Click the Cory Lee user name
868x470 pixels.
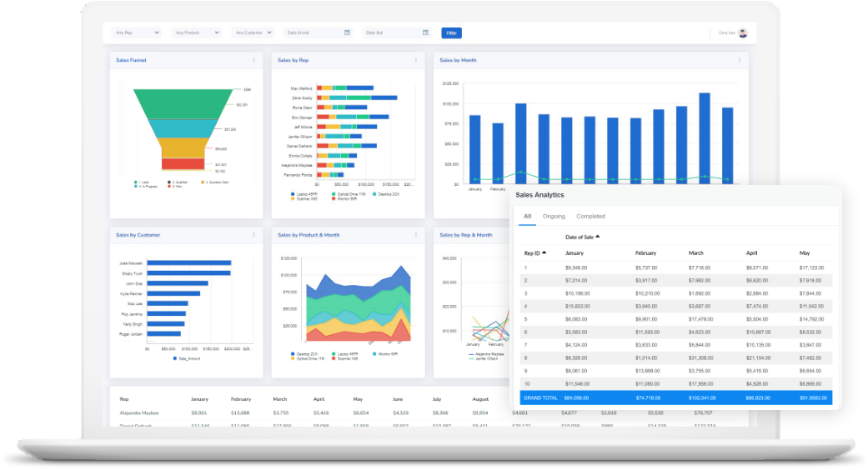(x=727, y=33)
